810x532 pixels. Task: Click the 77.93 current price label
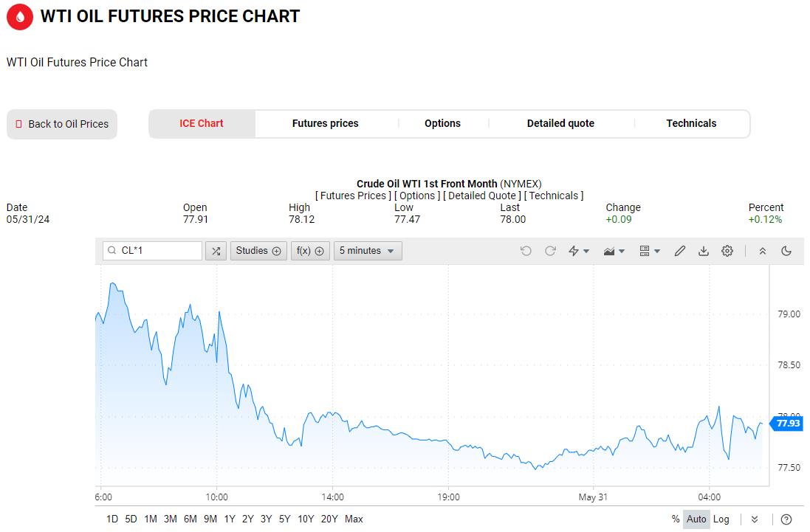tap(787, 424)
